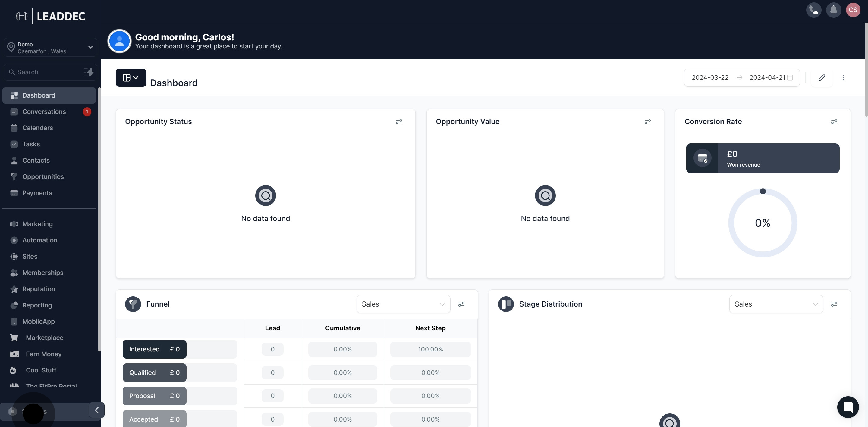This screenshot has height=427, width=868.
Task: Open MobileApp in sidebar
Action: click(49, 322)
